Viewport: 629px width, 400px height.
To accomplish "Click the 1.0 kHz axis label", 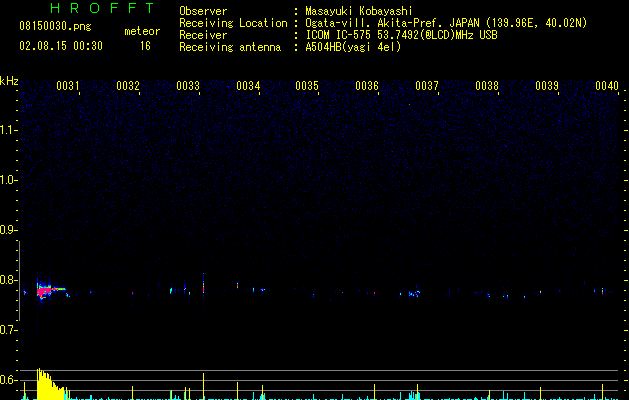I will click(x=9, y=180).
